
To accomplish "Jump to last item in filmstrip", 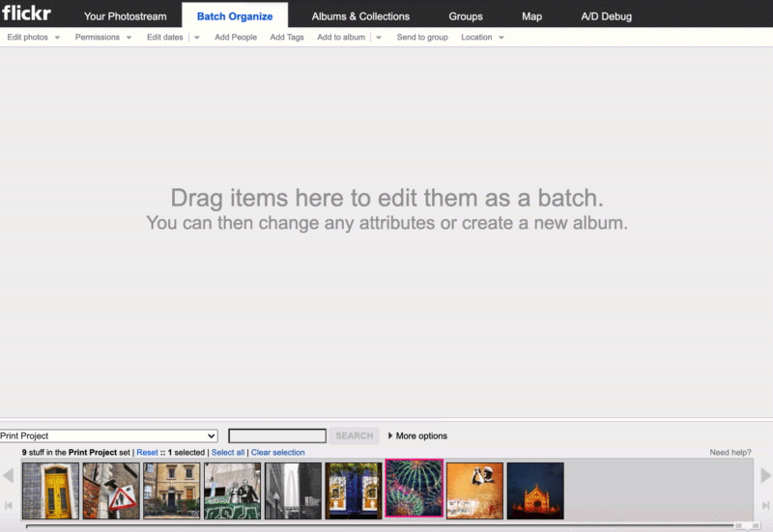I will pos(765,505).
